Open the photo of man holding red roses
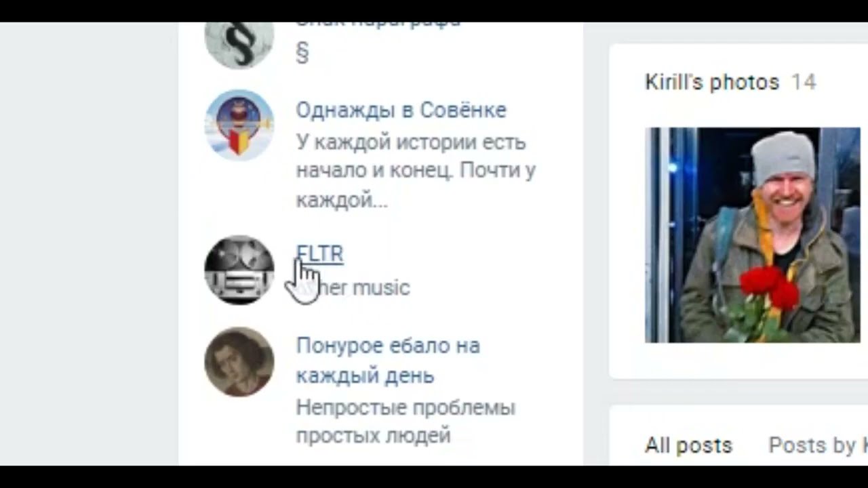The height and width of the screenshot is (488, 868). (x=752, y=235)
